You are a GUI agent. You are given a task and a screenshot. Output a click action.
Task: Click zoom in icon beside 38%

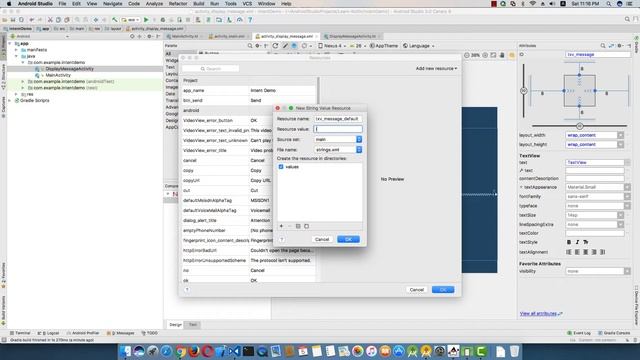(485, 55)
